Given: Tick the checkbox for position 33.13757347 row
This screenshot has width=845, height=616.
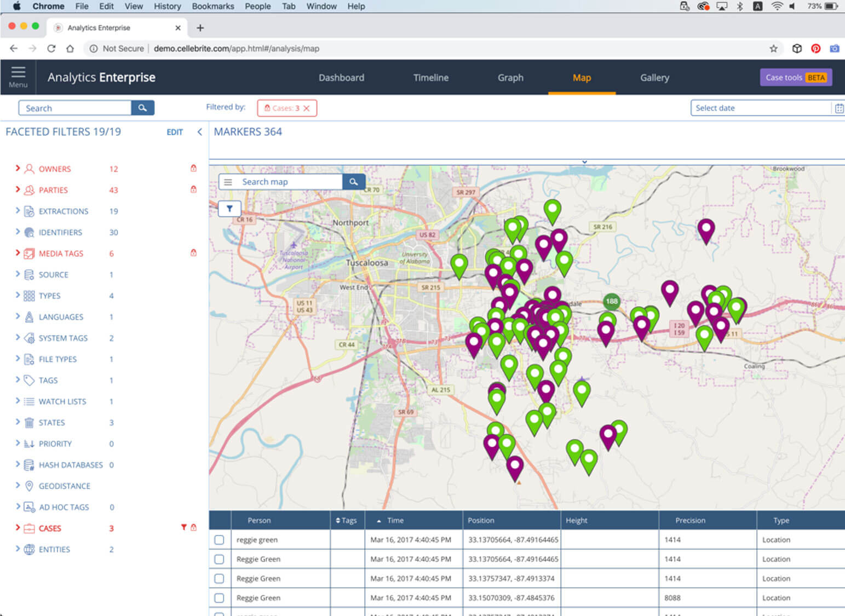Looking at the screenshot, I should pyautogui.click(x=219, y=579).
